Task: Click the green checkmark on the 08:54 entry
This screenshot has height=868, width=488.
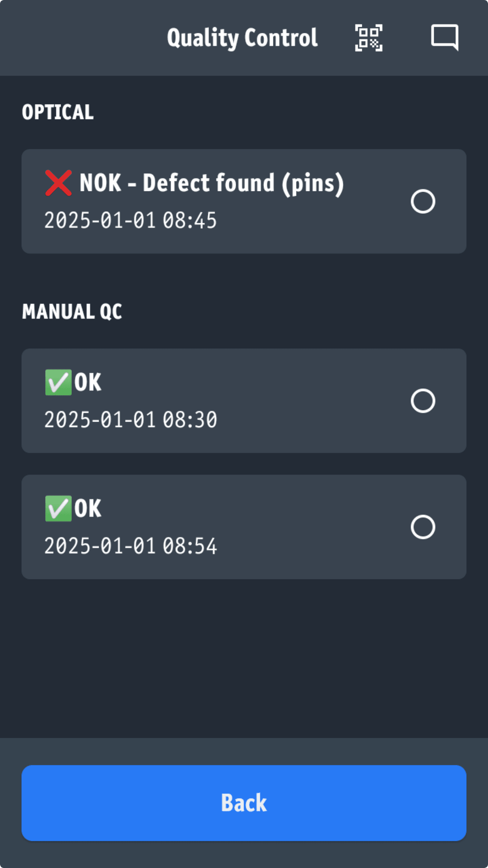Action: [58, 509]
